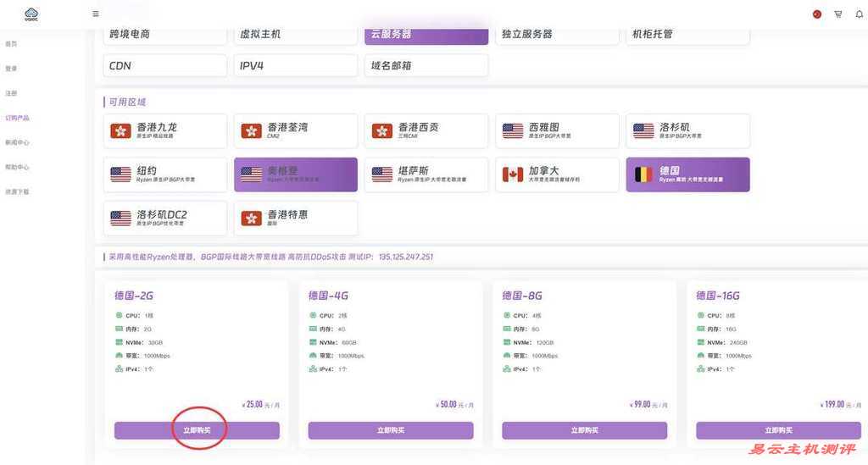Click the US flag on 西雅图 card
Screen dimensions: 868x465
tap(513, 131)
